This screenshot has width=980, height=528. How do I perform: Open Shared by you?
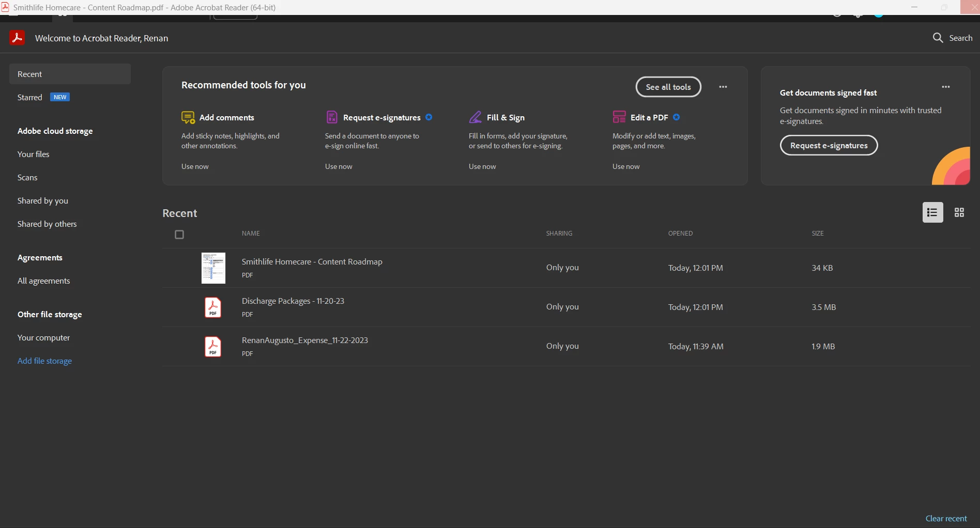pos(43,200)
